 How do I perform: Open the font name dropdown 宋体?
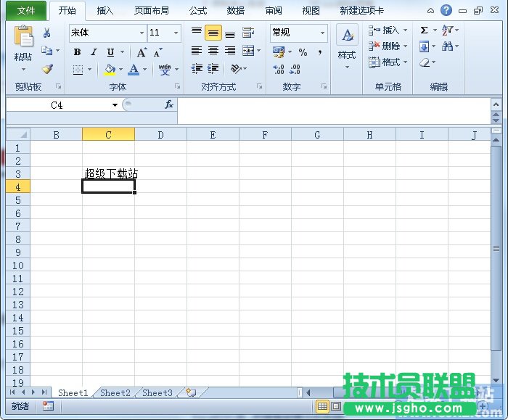[x=142, y=33]
